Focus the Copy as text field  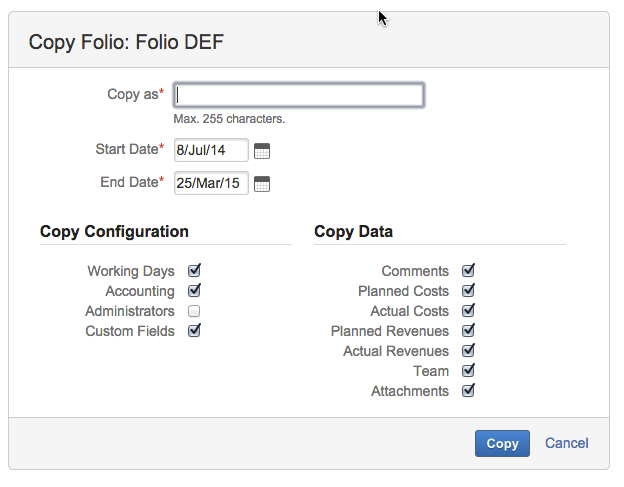(298, 95)
